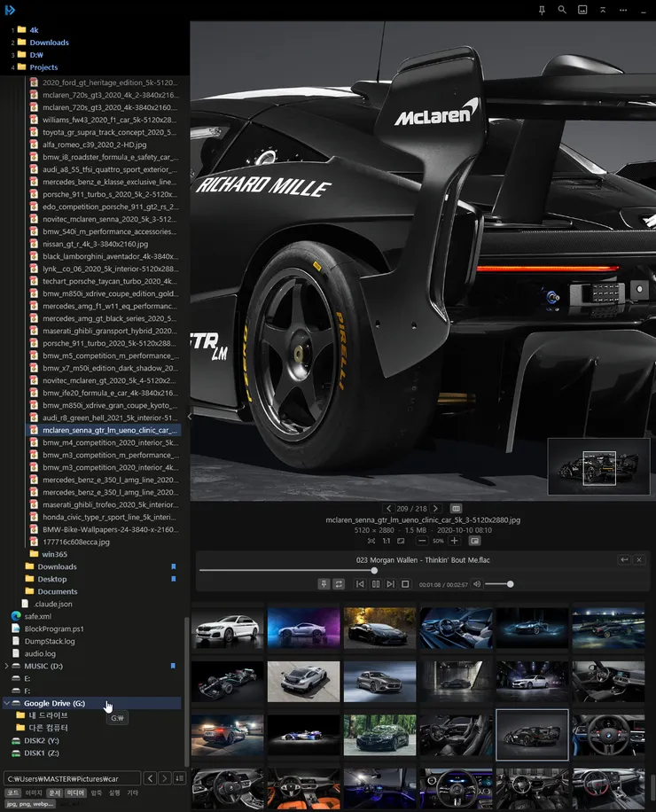Adjust the volume slider handle
The image size is (656, 812).
pos(511,584)
